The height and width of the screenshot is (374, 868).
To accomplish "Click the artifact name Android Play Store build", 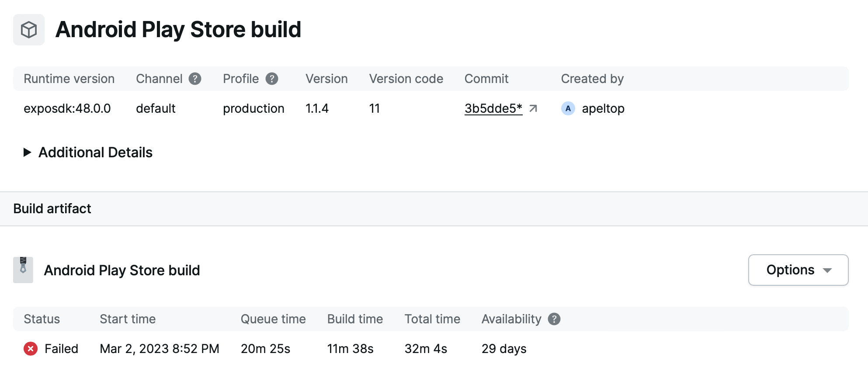I will [x=122, y=270].
